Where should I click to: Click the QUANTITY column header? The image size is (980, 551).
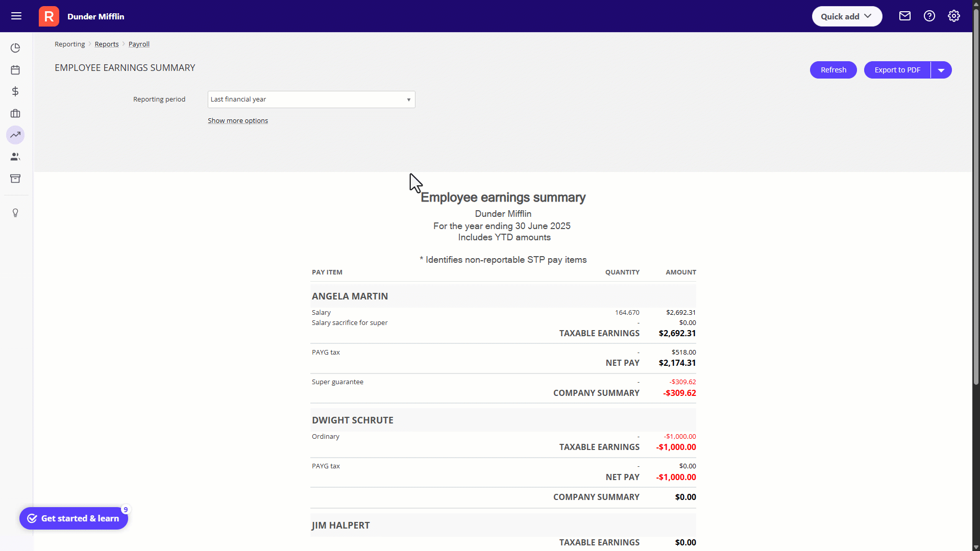[x=622, y=272]
